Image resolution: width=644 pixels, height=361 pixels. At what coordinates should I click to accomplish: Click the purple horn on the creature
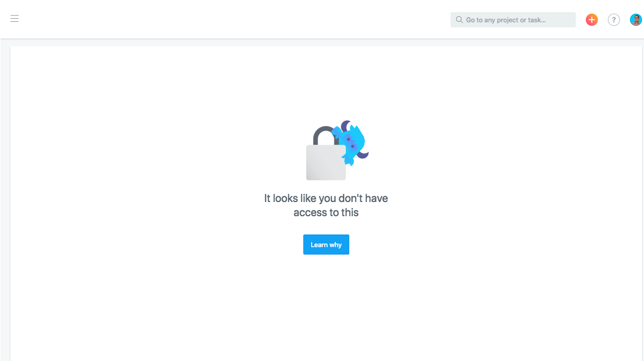346,126
